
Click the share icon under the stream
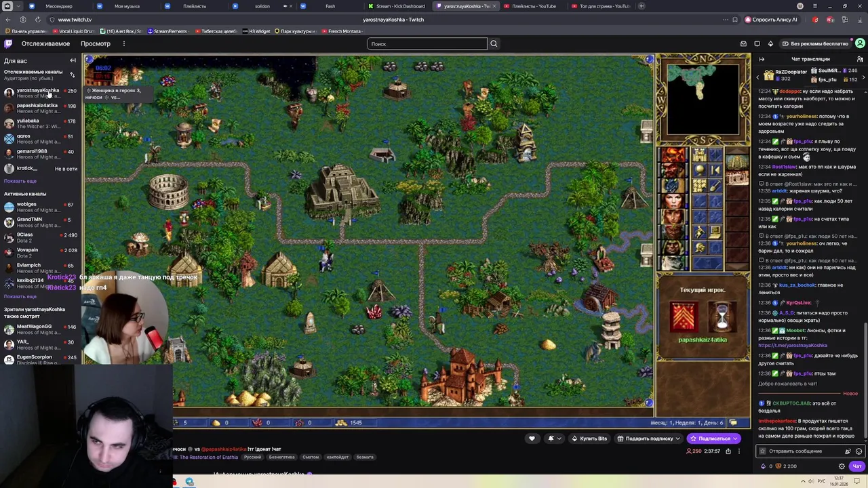728,451
